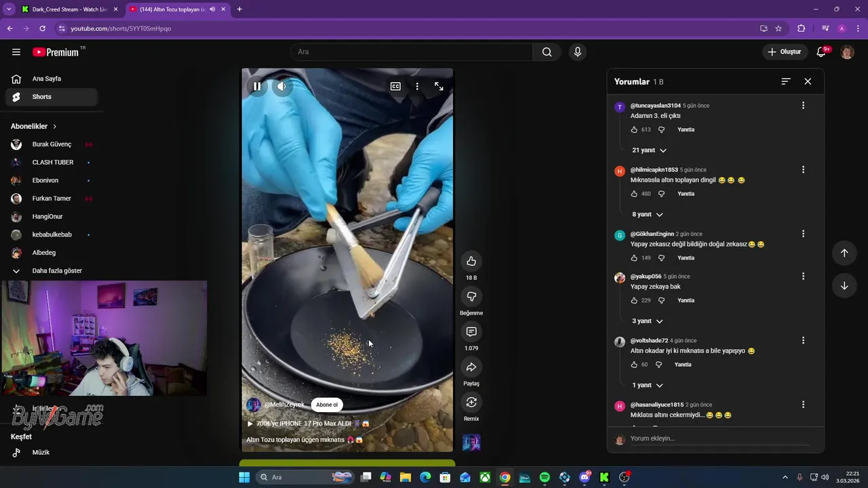868x488 pixels.
Task: Open the iPhone 17 Pro Max linked video
Action: tap(308, 424)
